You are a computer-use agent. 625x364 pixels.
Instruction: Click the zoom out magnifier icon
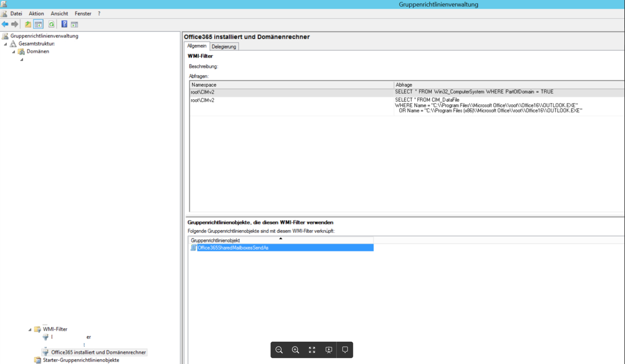(279, 350)
